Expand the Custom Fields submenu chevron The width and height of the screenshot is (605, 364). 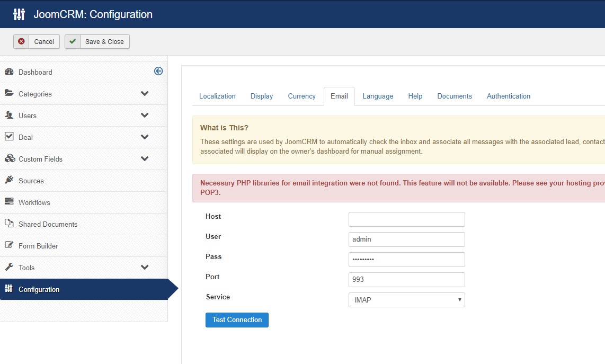coord(145,158)
